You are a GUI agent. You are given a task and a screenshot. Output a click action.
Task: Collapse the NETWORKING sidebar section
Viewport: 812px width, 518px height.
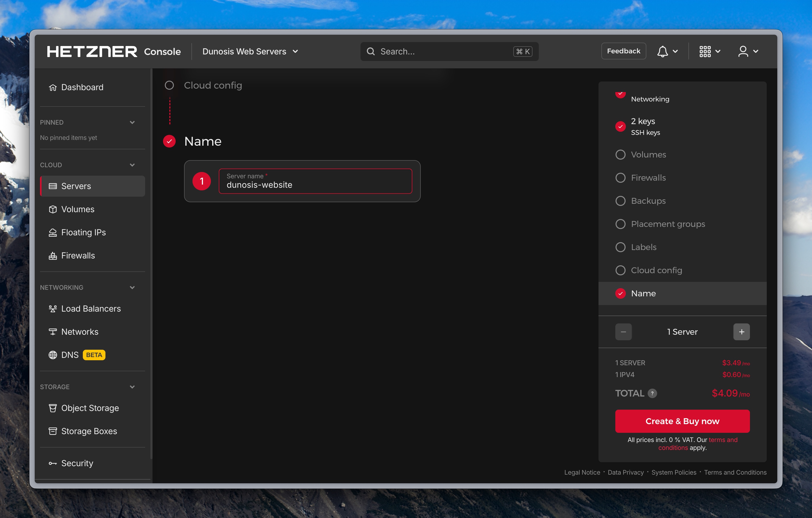[x=132, y=287]
